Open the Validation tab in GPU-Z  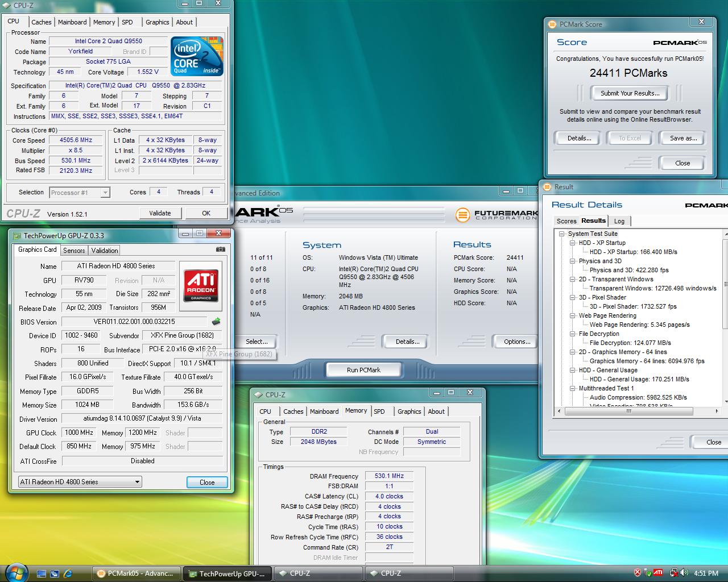[105, 251]
